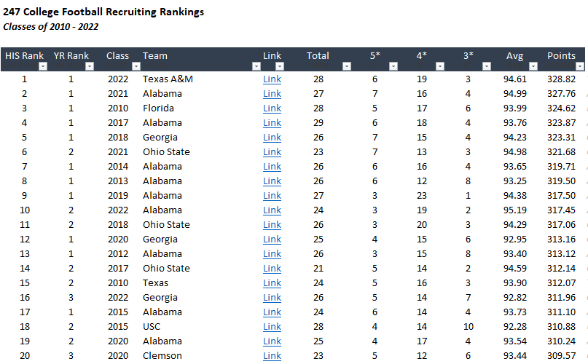Click the 3* column filter arrow
This screenshot has height=364, width=588.
tap(487, 66)
